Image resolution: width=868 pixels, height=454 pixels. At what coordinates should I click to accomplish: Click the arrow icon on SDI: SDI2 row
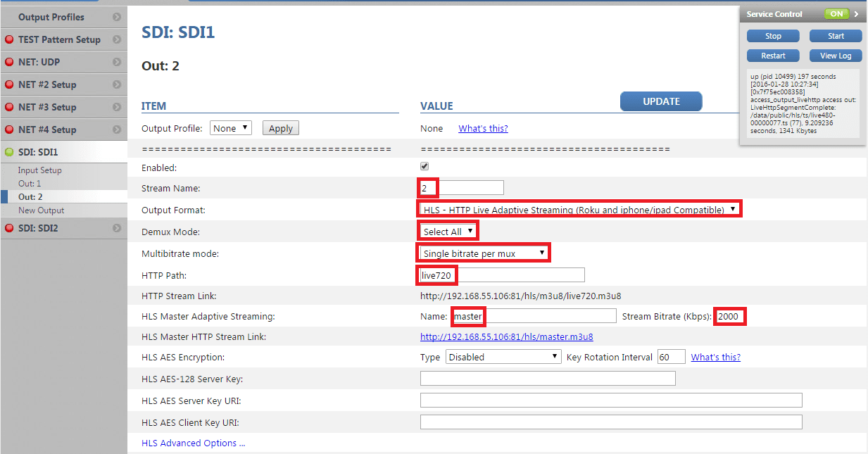pos(117,227)
